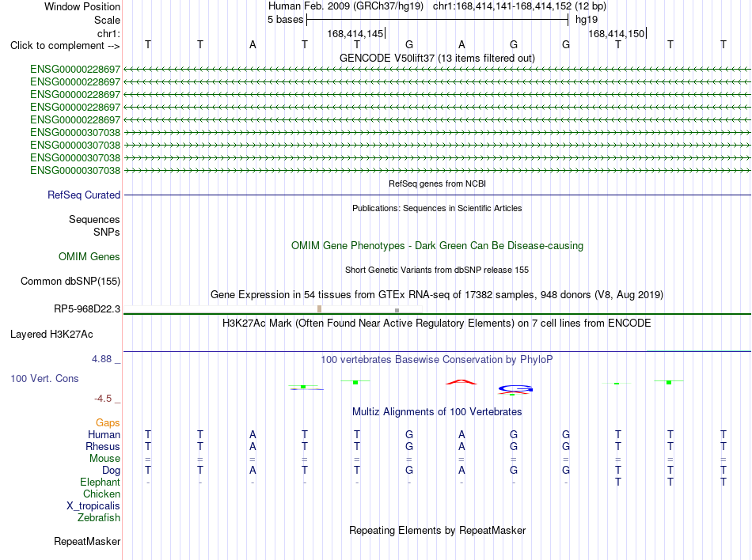Open the H3K27Ac Mark track title
752x560 pixels.
coord(437,323)
